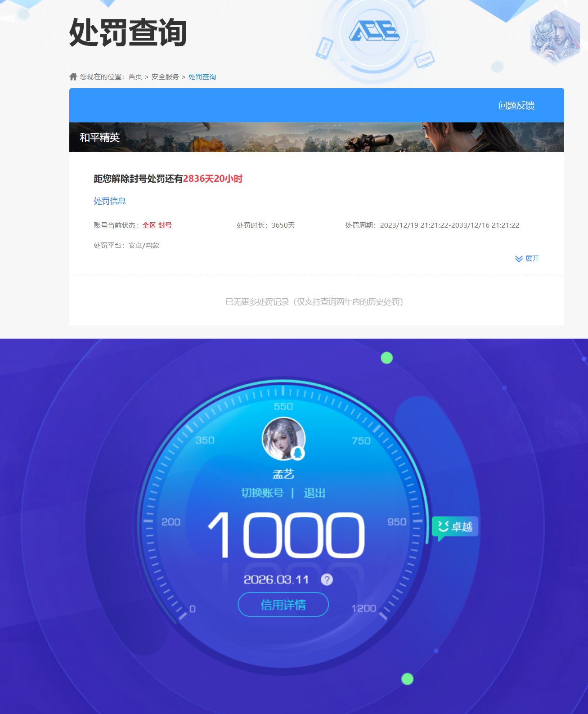Click the 950 gauge label

point(397,522)
